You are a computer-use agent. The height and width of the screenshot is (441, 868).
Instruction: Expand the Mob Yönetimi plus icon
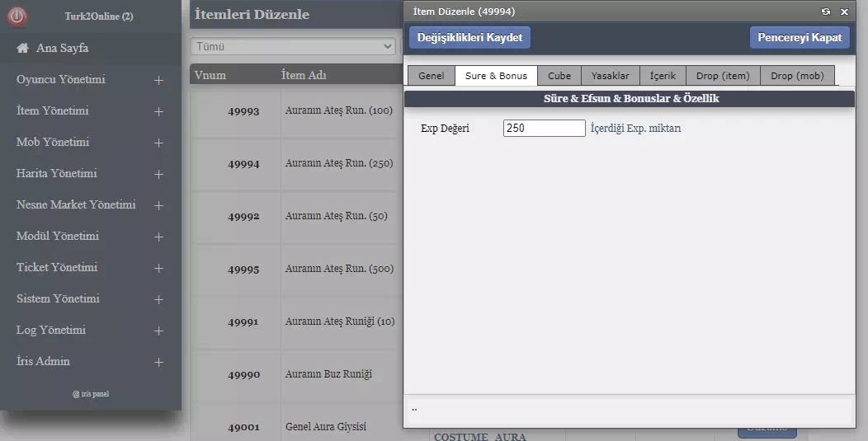[158, 143]
